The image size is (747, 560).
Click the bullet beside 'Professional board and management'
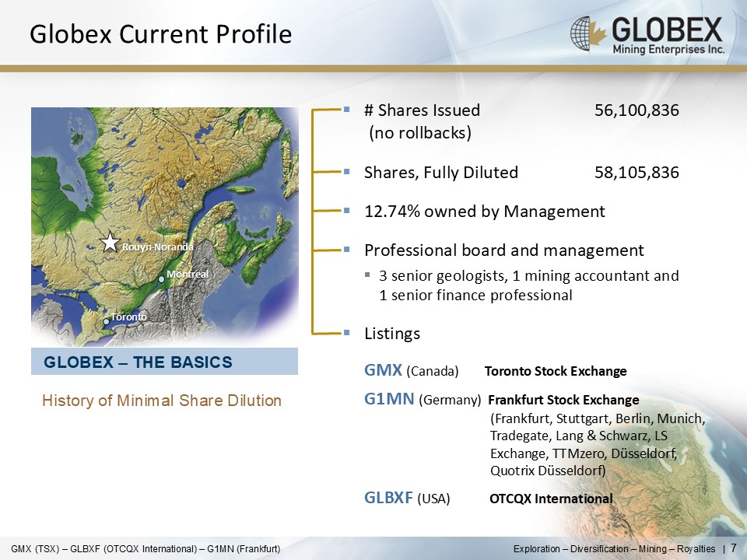pos(347,250)
